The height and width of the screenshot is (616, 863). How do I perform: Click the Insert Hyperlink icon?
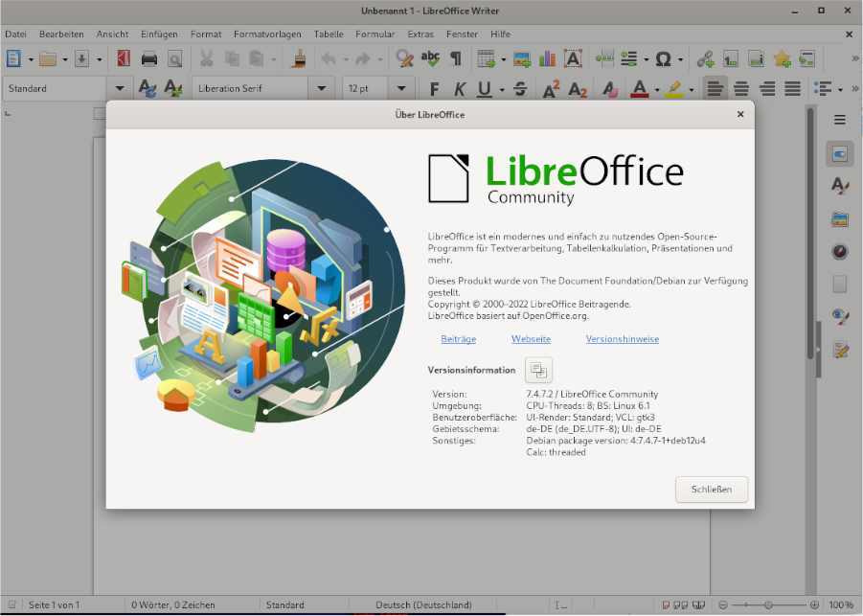pyautogui.click(x=705, y=58)
